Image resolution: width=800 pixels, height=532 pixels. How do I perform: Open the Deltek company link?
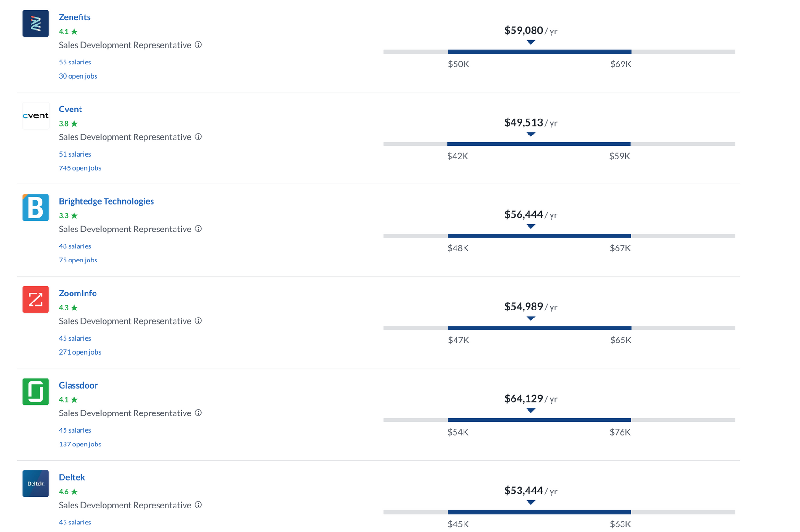coord(72,477)
